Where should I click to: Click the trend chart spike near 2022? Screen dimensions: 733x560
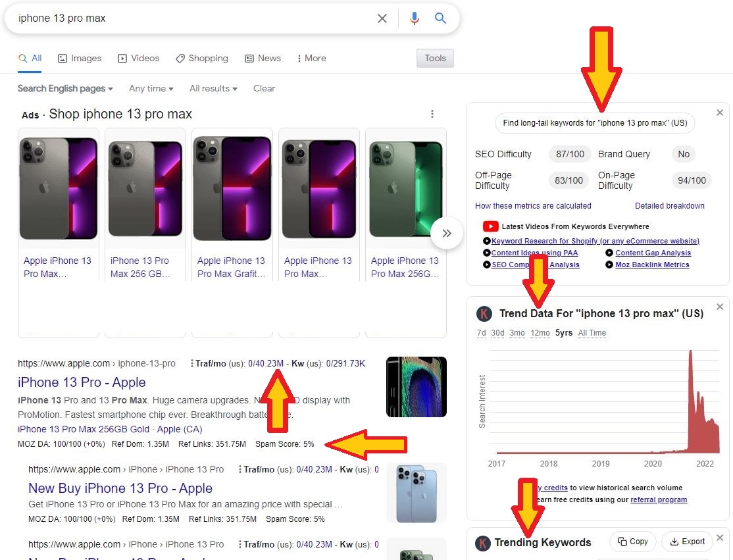coord(690,402)
